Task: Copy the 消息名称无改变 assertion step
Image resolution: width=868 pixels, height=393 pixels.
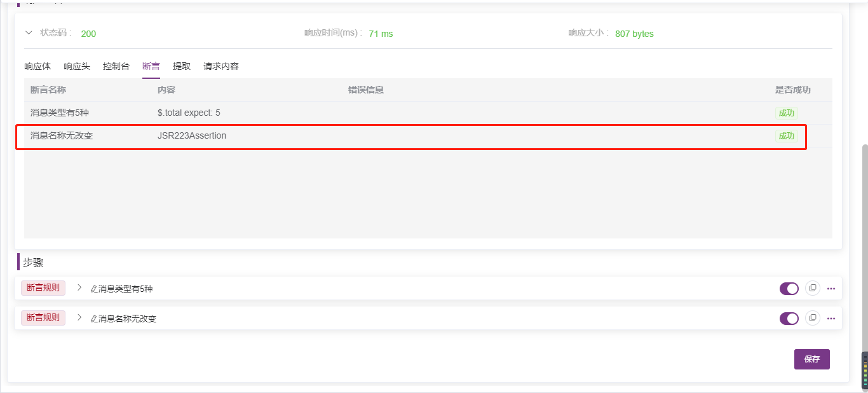Action: point(812,318)
